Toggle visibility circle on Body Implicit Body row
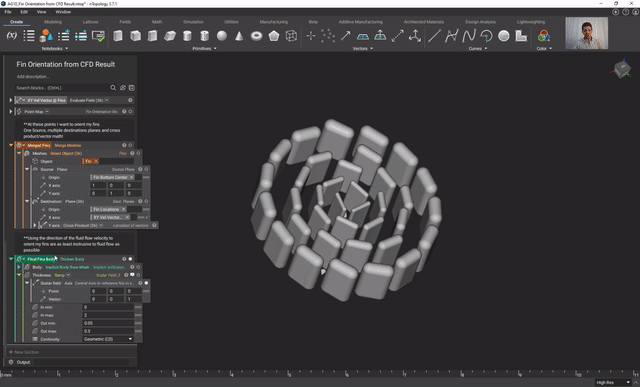 coord(138,267)
